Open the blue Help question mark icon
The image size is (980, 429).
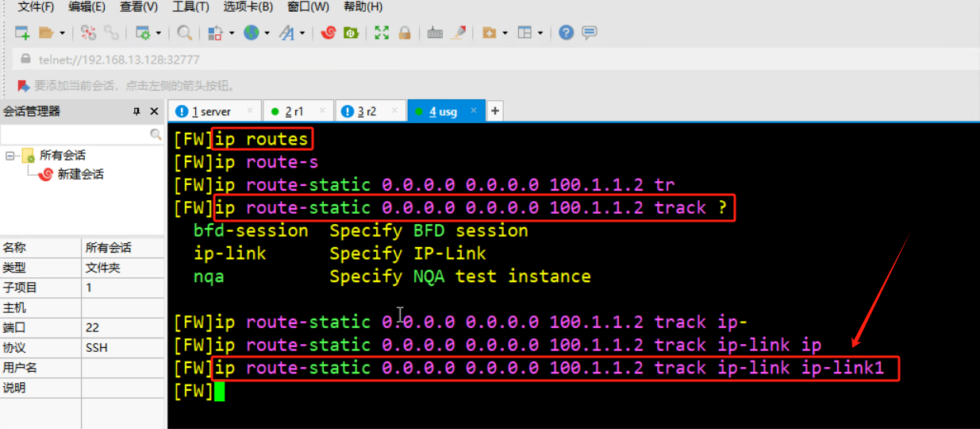[x=566, y=33]
